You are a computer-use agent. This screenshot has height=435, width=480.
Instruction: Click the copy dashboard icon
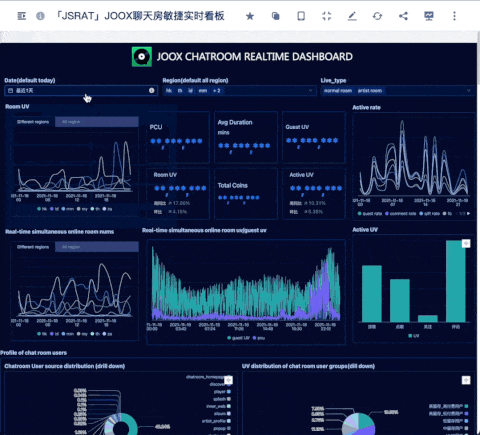tap(276, 16)
